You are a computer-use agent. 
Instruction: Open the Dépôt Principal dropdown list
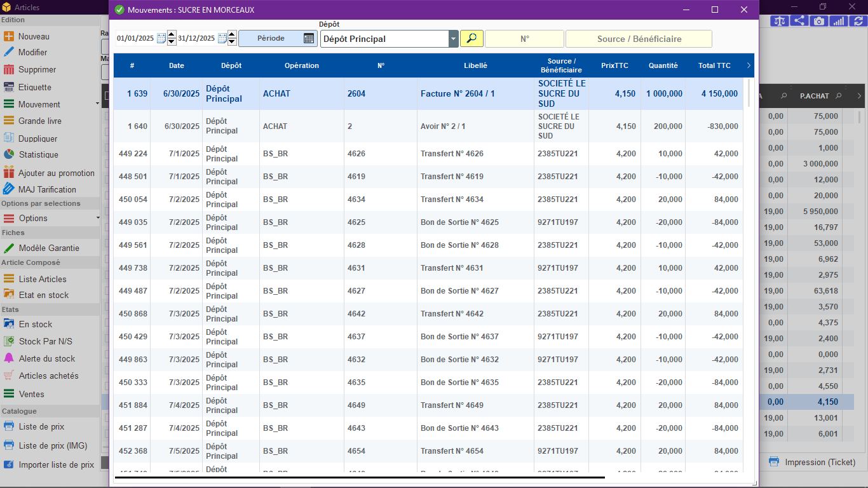pos(453,39)
